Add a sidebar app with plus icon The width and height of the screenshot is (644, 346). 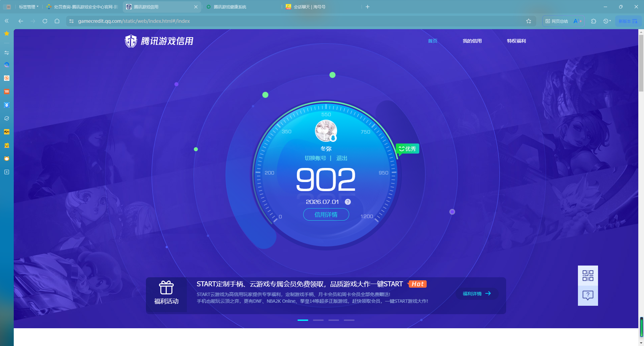pos(6,172)
